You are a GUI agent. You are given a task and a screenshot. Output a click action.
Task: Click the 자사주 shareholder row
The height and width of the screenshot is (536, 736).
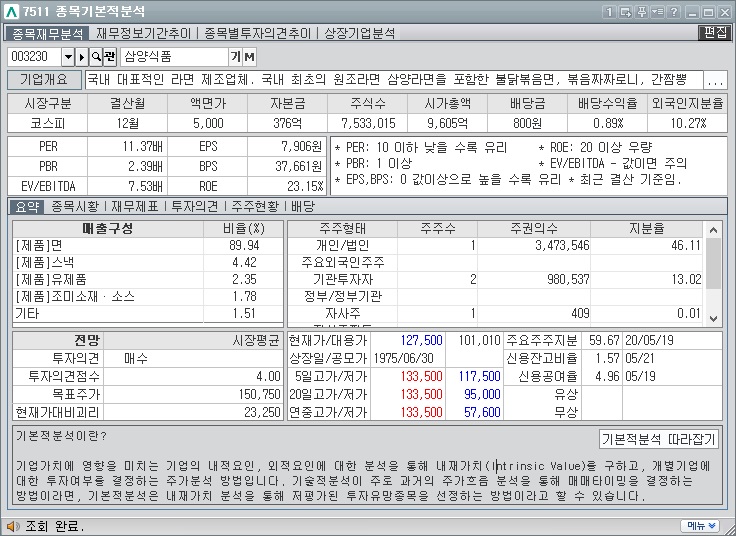pyautogui.click(x=496, y=314)
